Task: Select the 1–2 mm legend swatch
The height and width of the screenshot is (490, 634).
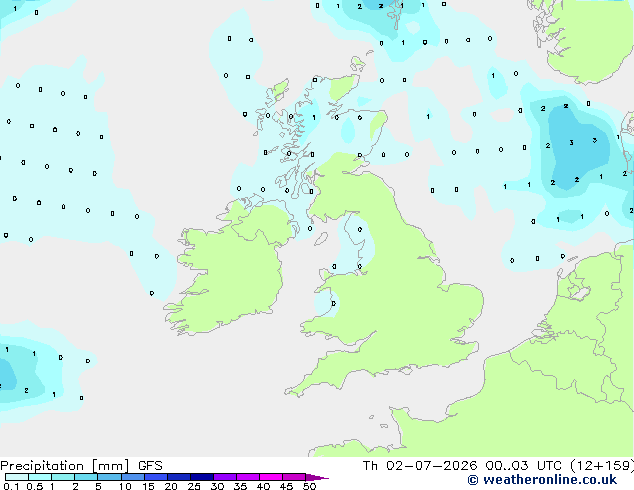Action: [63, 477]
